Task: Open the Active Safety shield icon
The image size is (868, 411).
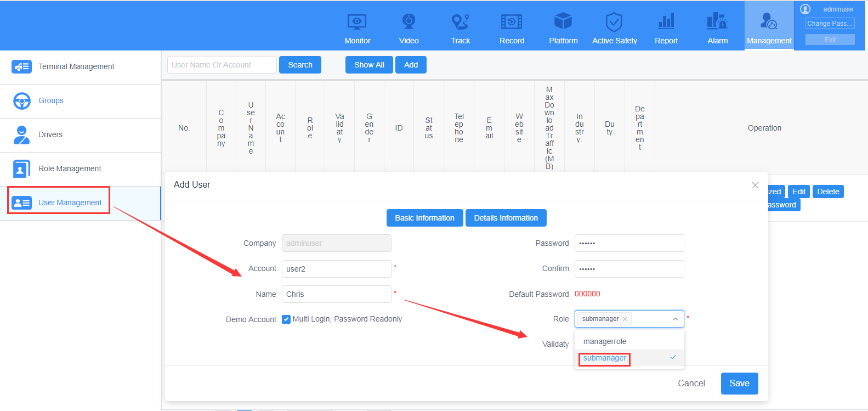Action: (614, 22)
